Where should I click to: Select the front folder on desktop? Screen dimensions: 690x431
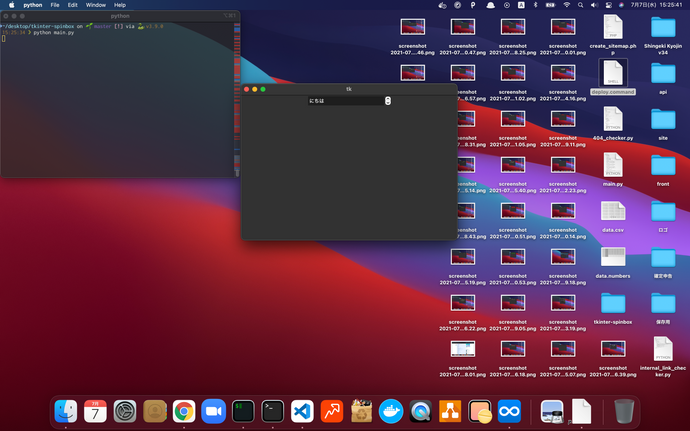(x=663, y=169)
